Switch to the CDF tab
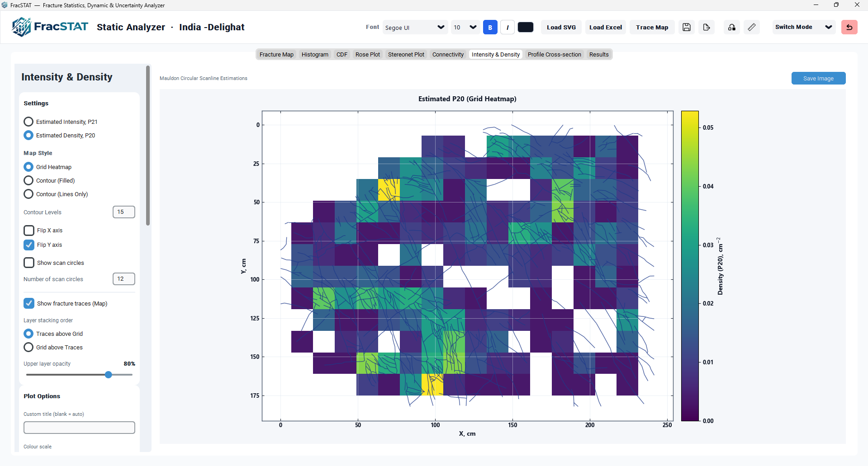The image size is (868, 466). pyautogui.click(x=342, y=55)
